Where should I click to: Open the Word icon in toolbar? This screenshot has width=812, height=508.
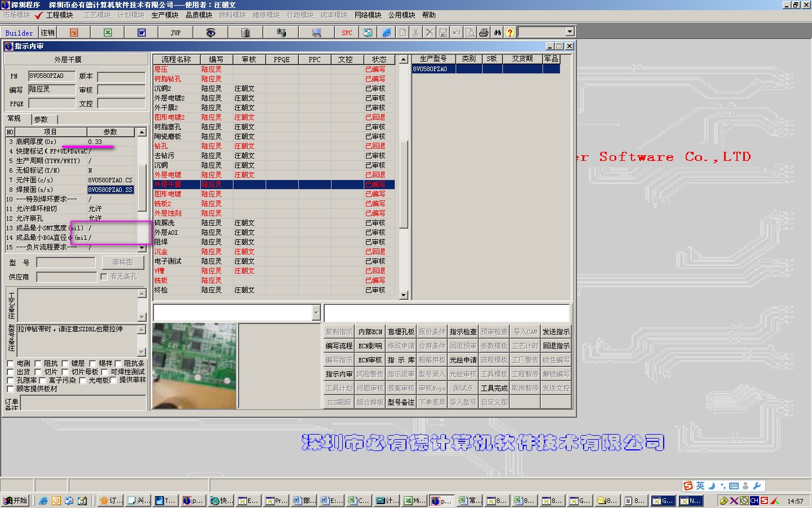tap(142, 33)
